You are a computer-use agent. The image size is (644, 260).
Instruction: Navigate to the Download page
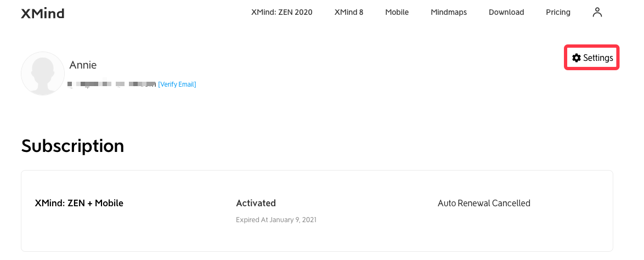pos(506,12)
